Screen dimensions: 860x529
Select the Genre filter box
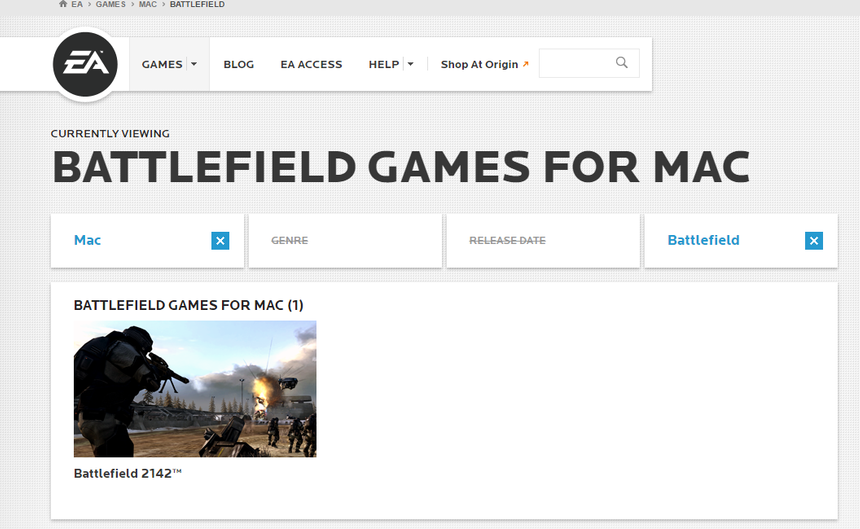click(344, 241)
